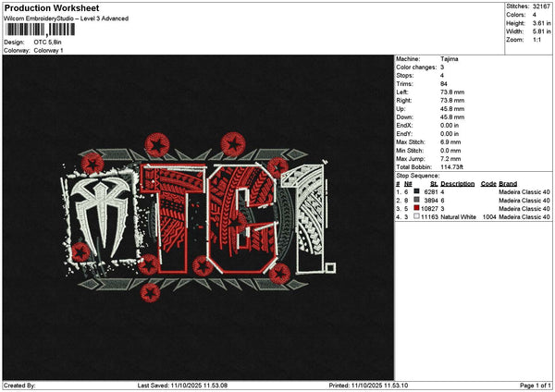Select the Min Stitch value '0.0 mm'
This screenshot has width=555, height=392.
pyautogui.click(x=450, y=151)
